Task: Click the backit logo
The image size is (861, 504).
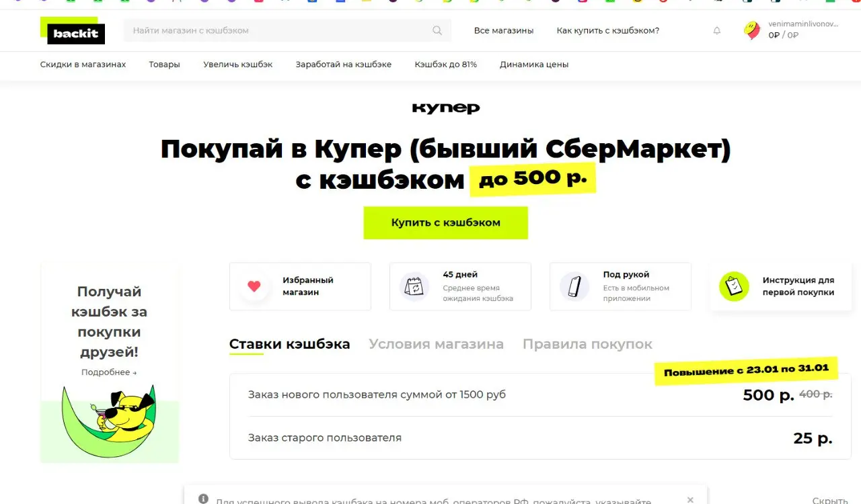Action: pos(73,31)
